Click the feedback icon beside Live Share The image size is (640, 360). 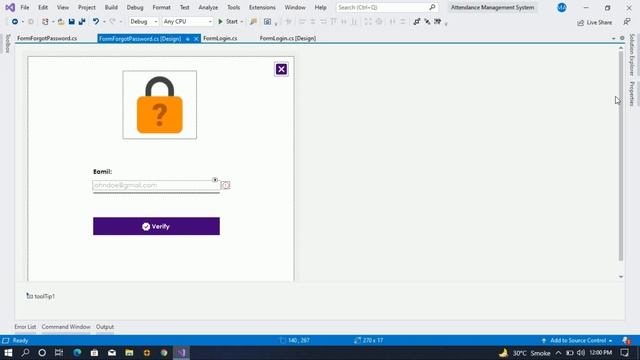(x=627, y=22)
